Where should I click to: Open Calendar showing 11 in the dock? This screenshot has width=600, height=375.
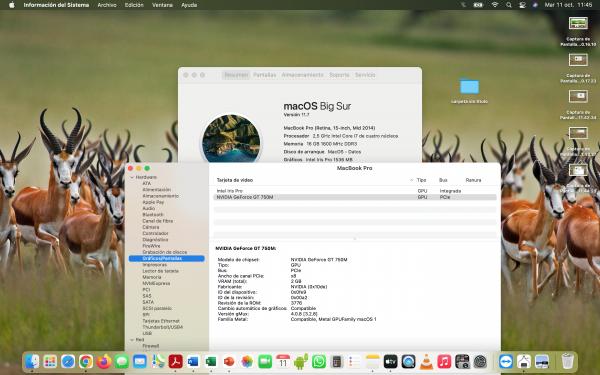click(283, 362)
